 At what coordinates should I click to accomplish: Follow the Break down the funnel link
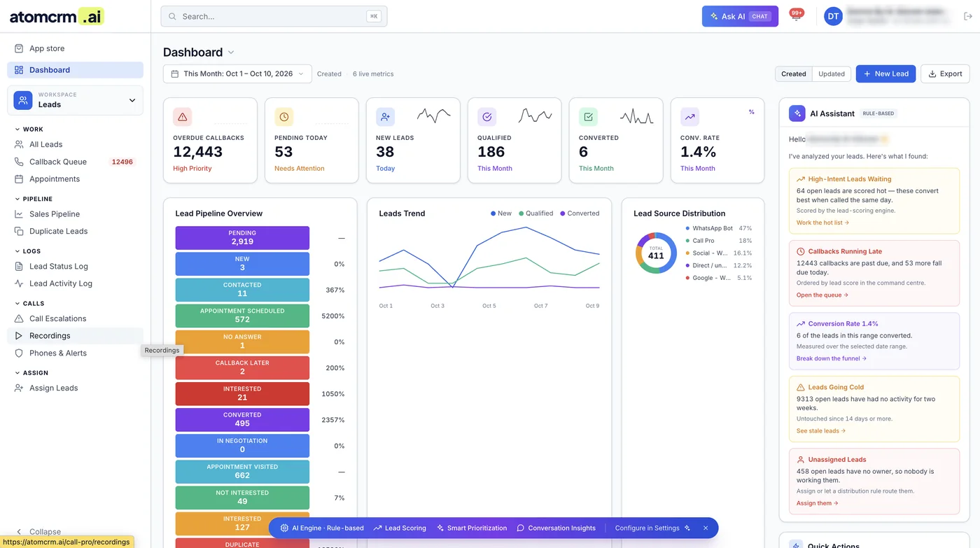[832, 358]
